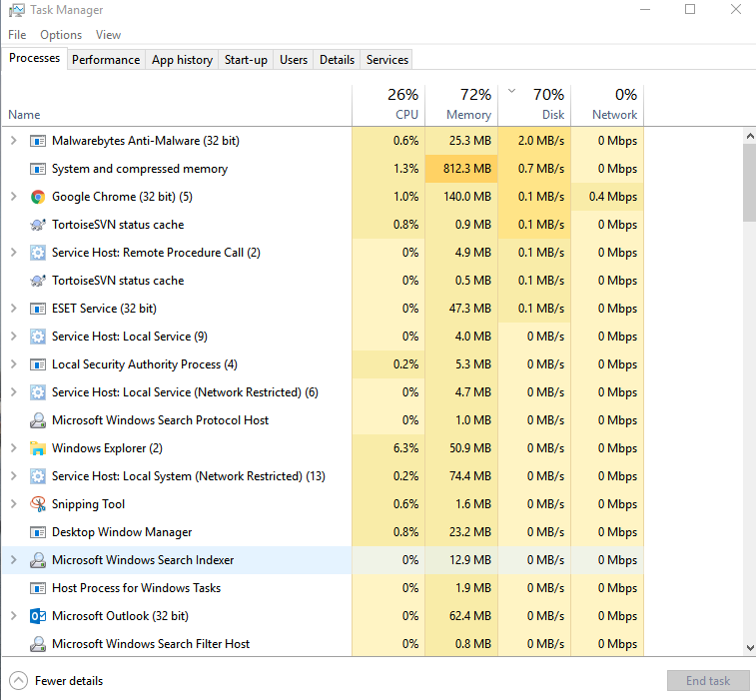The height and width of the screenshot is (700, 756).
Task: Select the 140.0 MB memory cell
Action: (461, 197)
